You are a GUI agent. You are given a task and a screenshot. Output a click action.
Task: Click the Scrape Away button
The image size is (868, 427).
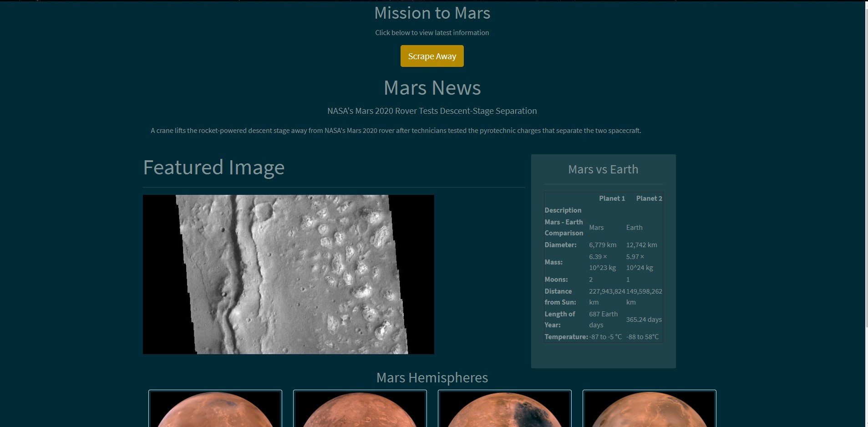(x=432, y=56)
